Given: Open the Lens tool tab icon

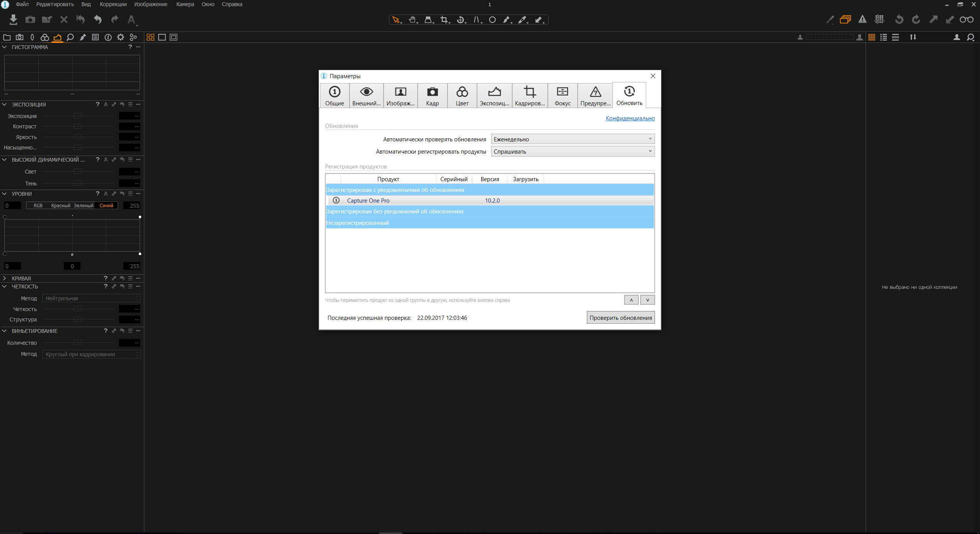Looking at the screenshot, I should click(32, 37).
